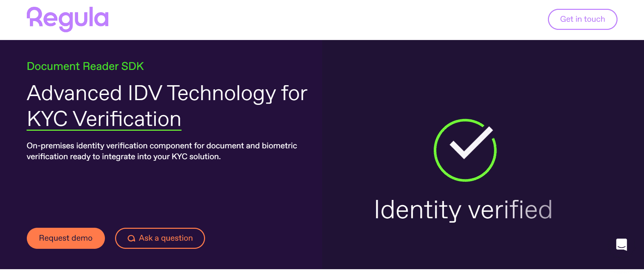Click the word Identity under the checkmark
644x278 pixels.
418,210
